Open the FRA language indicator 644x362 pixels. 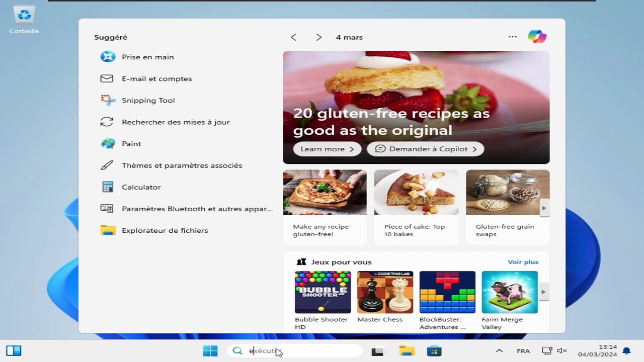point(523,351)
